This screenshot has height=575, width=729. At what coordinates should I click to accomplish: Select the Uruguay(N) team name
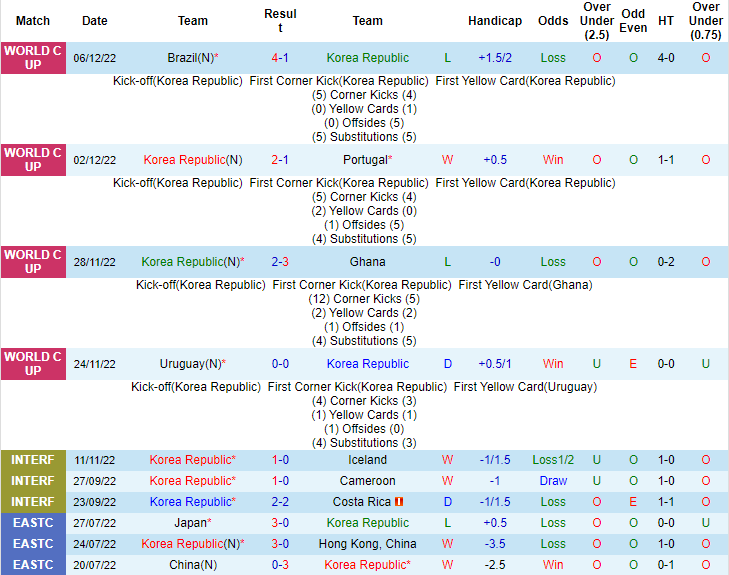[x=190, y=364]
